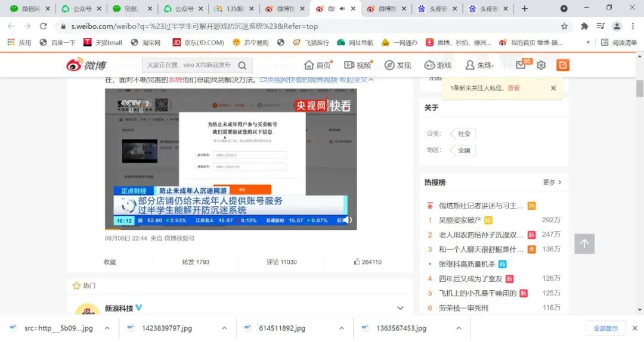
Task: Select the 社会 category tag
Action: pos(463,134)
